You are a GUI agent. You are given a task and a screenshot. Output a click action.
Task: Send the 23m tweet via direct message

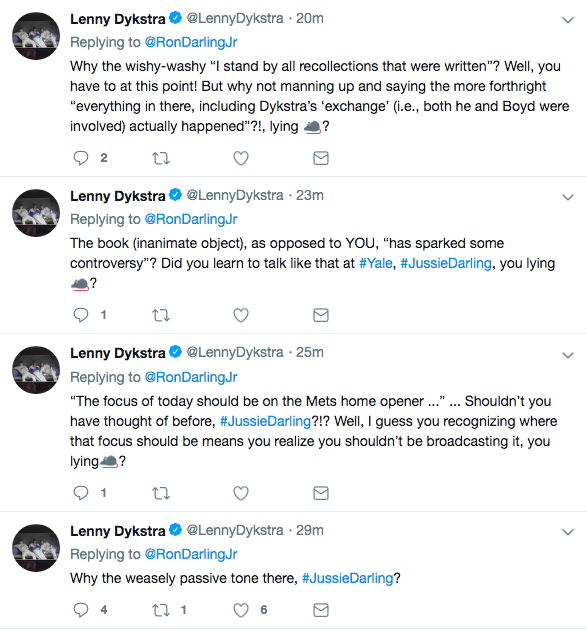tap(321, 315)
